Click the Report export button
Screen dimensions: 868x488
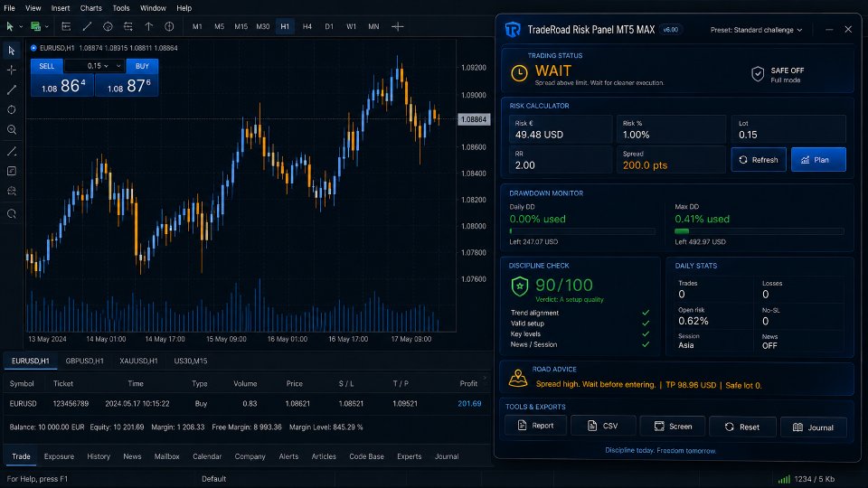pyautogui.click(x=535, y=426)
